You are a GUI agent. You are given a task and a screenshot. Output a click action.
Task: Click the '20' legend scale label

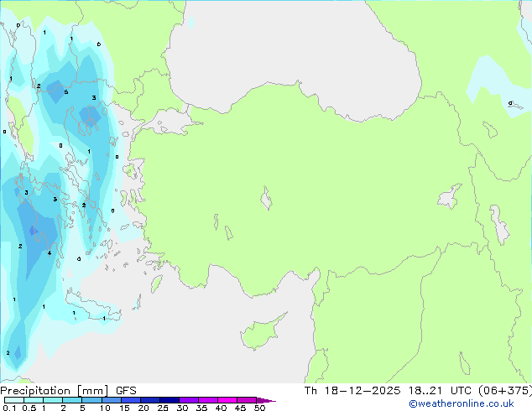coord(143,408)
